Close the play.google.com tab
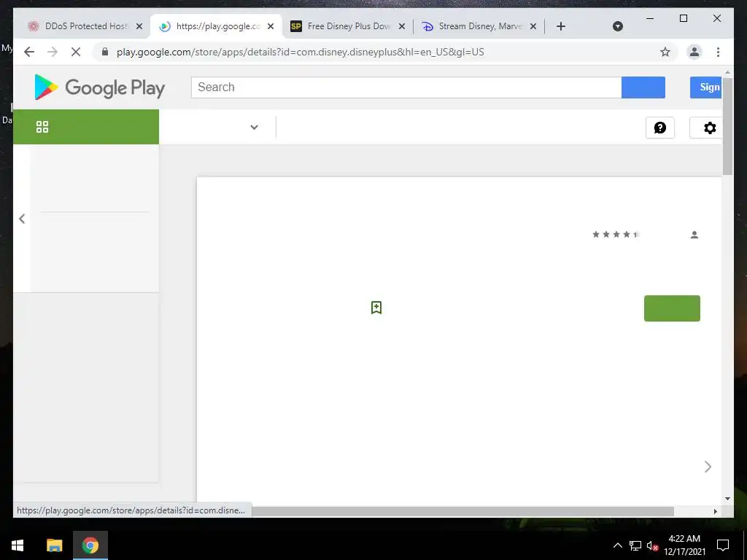Screen dimensions: 747x560 pos(271,26)
